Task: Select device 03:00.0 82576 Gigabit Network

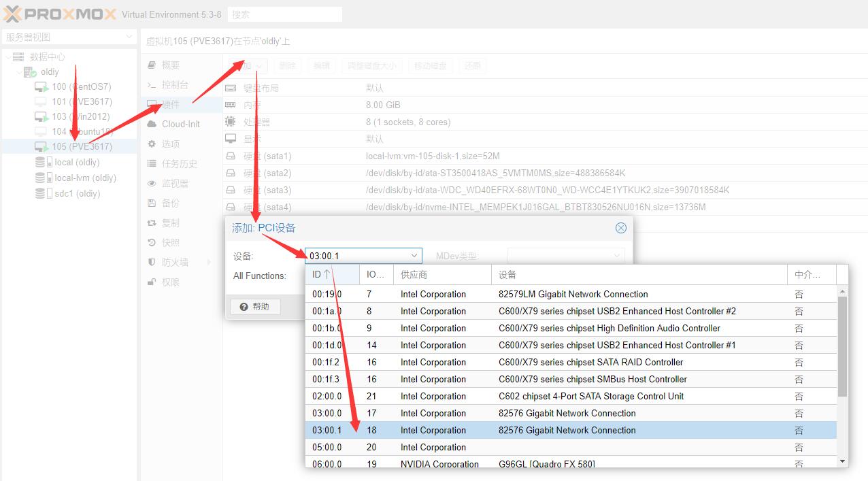Action: click(x=571, y=414)
